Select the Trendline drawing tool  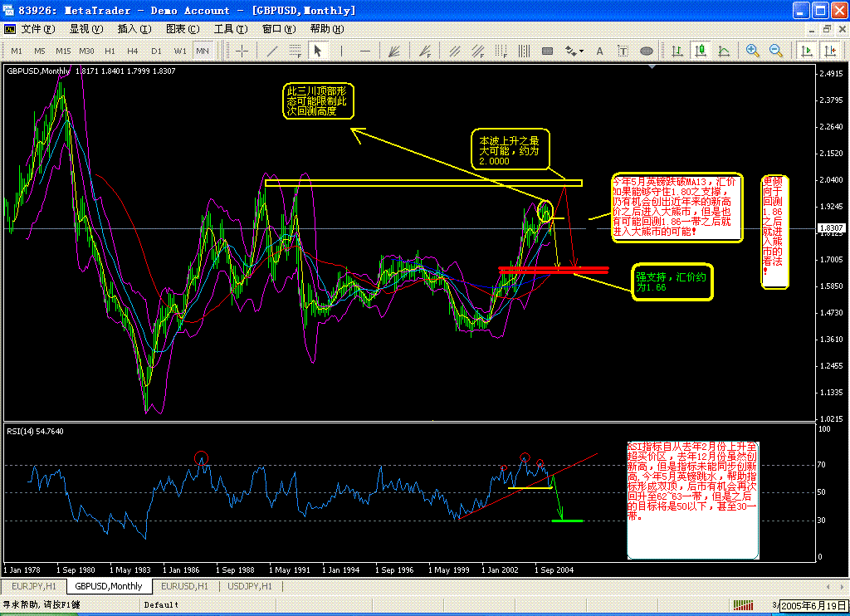click(272, 51)
